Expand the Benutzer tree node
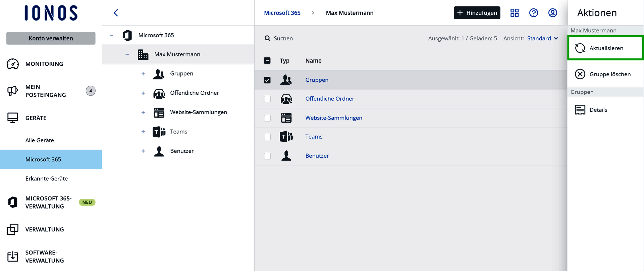Image resolution: width=644 pixels, height=271 pixels. pos(143,151)
